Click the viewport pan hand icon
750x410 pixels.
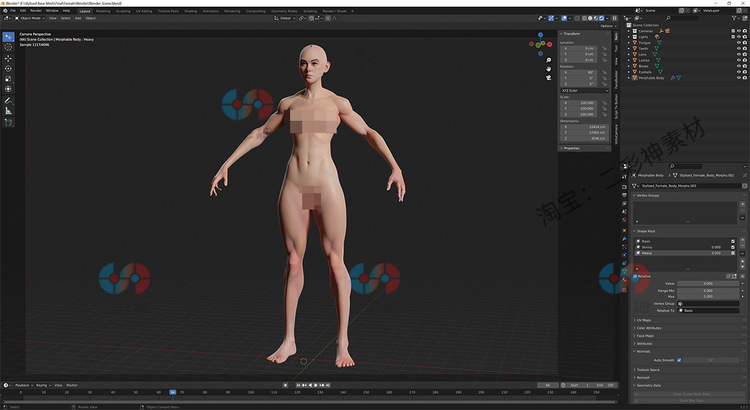coord(549,69)
